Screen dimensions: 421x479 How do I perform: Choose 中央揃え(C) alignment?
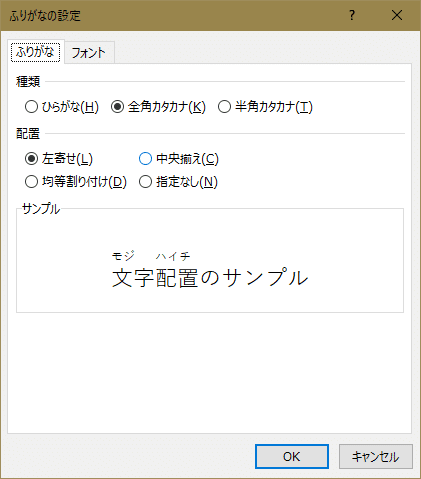click(x=179, y=159)
